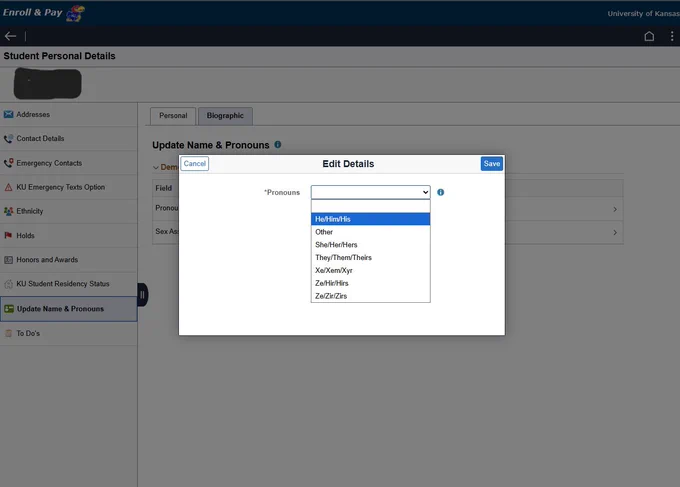The image size is (680, 487).
Task: Choose They/Them/Theirs option
Action: 370,257
